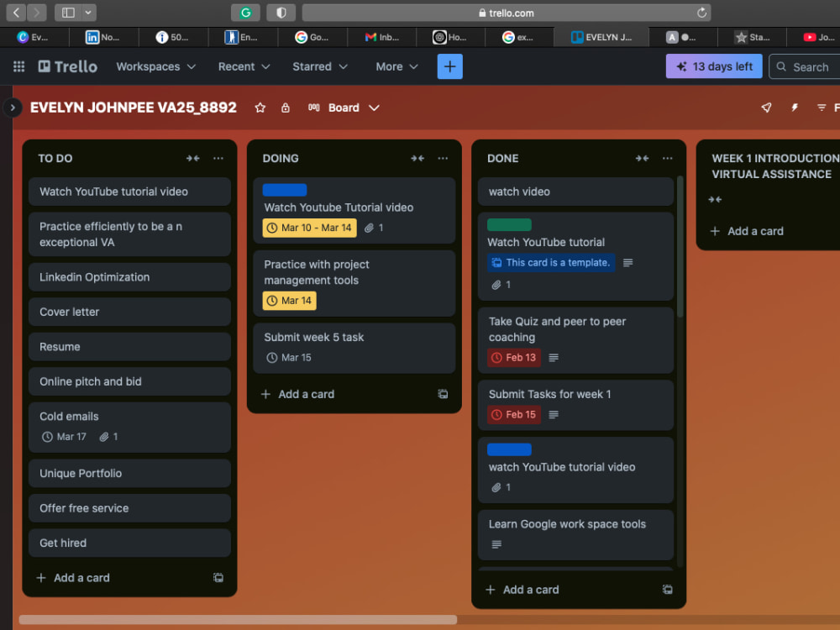Toggle the browser sidebar button
The image size is (840, 630).
coord(68,13)
